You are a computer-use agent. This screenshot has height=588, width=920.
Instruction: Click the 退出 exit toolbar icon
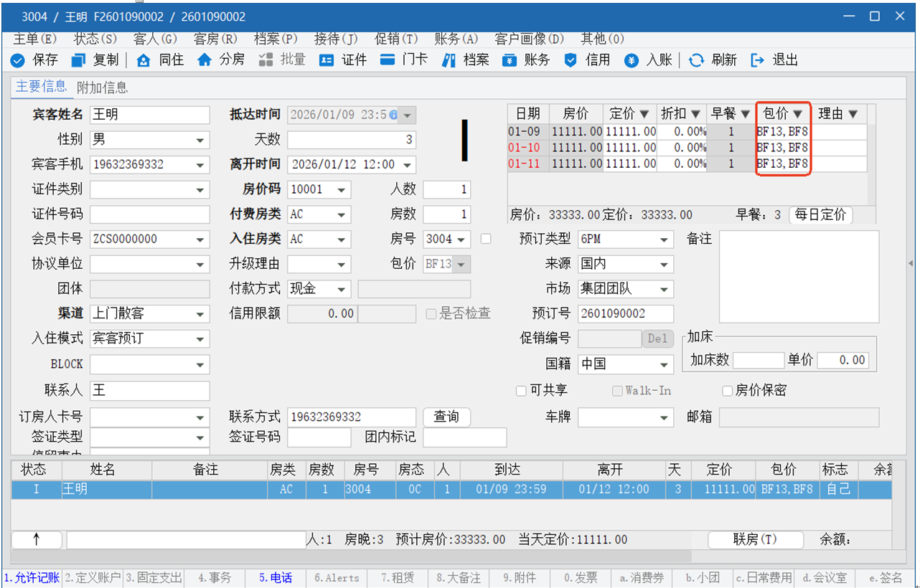pos(757,60)
